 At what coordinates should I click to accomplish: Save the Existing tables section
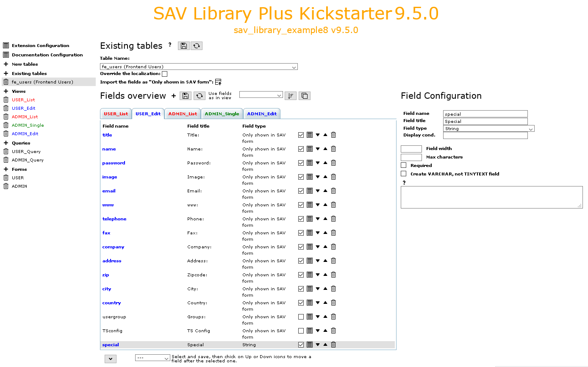point(183,46)
